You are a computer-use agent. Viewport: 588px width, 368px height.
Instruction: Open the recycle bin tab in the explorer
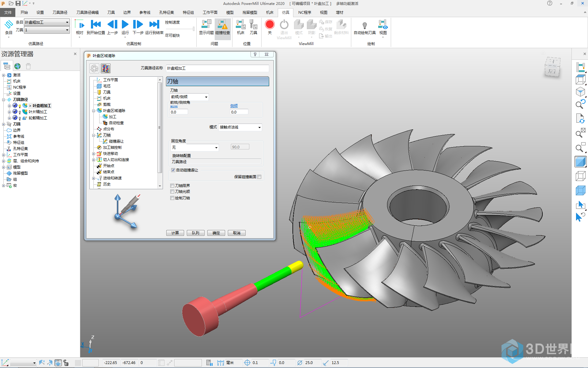(x=28, y=66)
